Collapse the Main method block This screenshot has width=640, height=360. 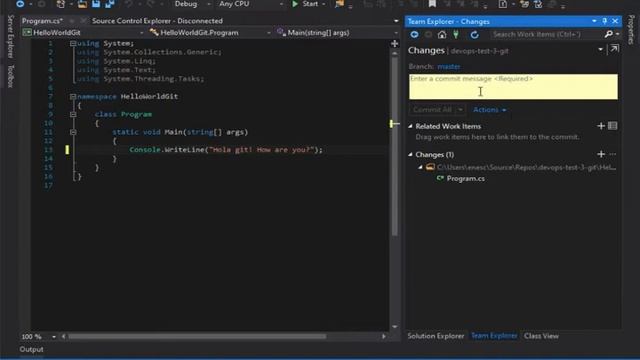tap(73, 132)
